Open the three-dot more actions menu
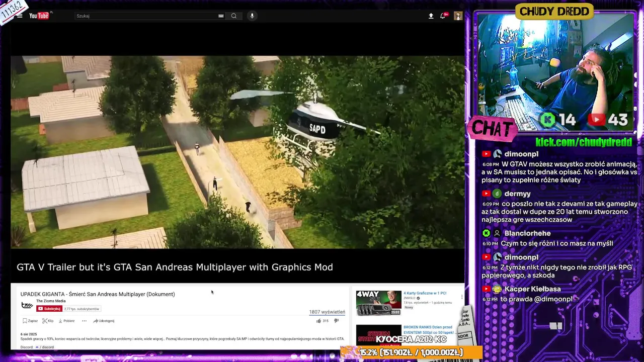This screenshot has height=362, width=644. 84,321
